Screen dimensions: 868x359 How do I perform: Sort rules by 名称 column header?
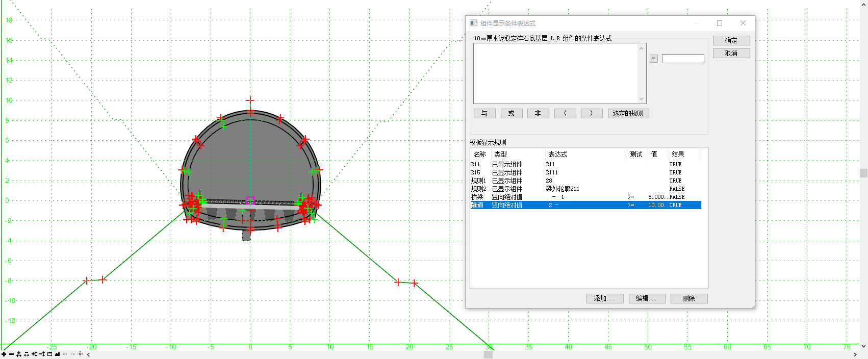[480, 154]
